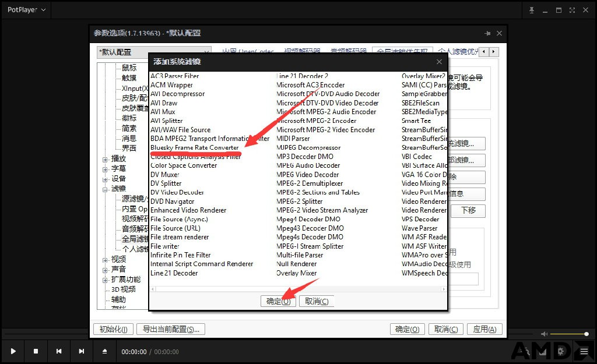This screenshot has height=364, width=597.
Task: Open the playlist menu icon
Action: tap(584, 352)
